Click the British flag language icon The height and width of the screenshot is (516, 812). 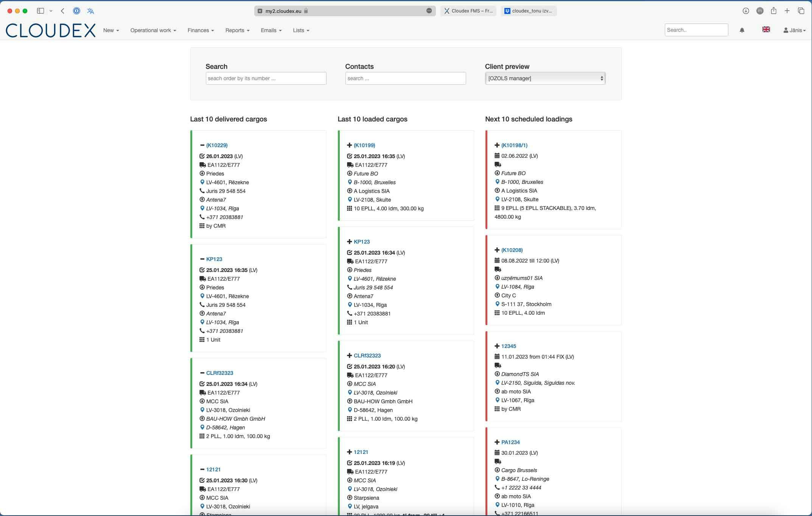pos(766,29)
